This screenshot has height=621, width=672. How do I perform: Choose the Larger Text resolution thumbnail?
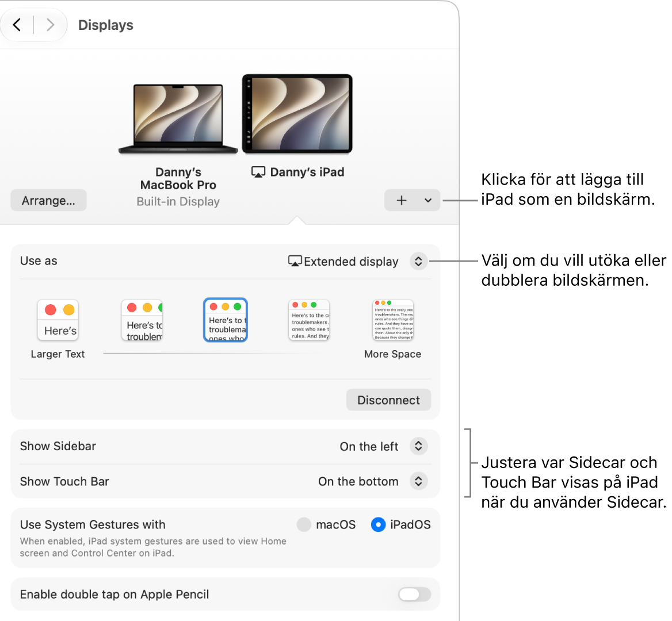pos(58,320)
